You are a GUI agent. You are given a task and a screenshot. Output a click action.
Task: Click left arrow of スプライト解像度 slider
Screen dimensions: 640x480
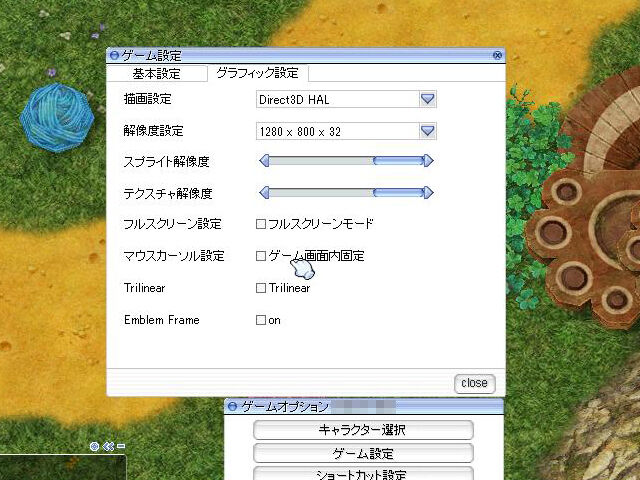264,161
